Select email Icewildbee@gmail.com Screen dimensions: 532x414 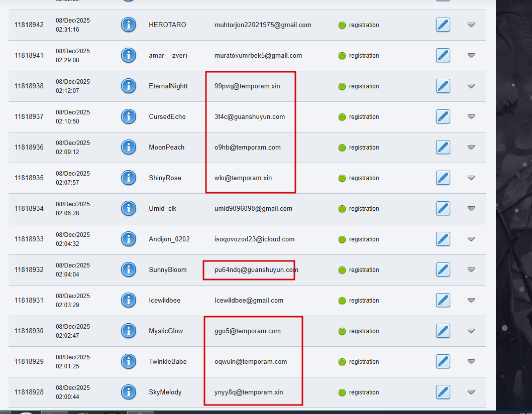click(249, 300)
